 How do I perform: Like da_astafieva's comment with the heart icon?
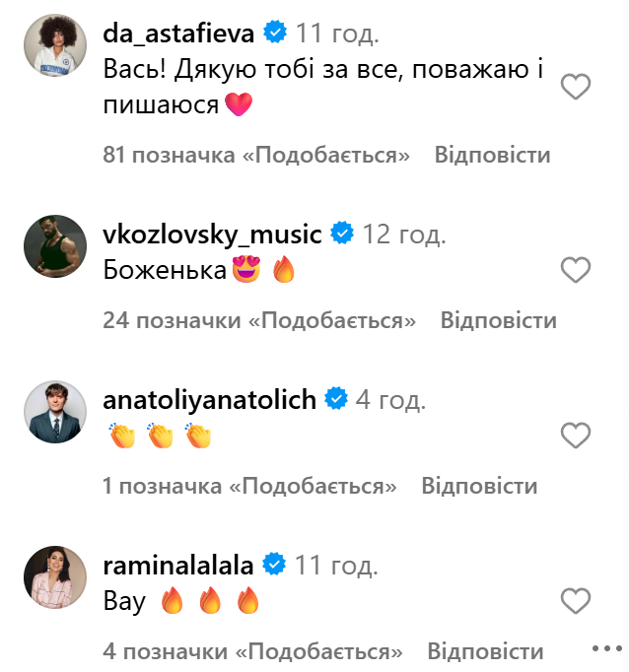click(x=575, y=88)
